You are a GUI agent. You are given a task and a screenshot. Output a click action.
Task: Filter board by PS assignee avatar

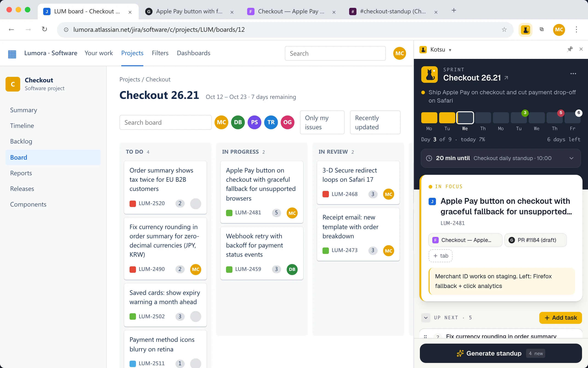coord(254,122)
